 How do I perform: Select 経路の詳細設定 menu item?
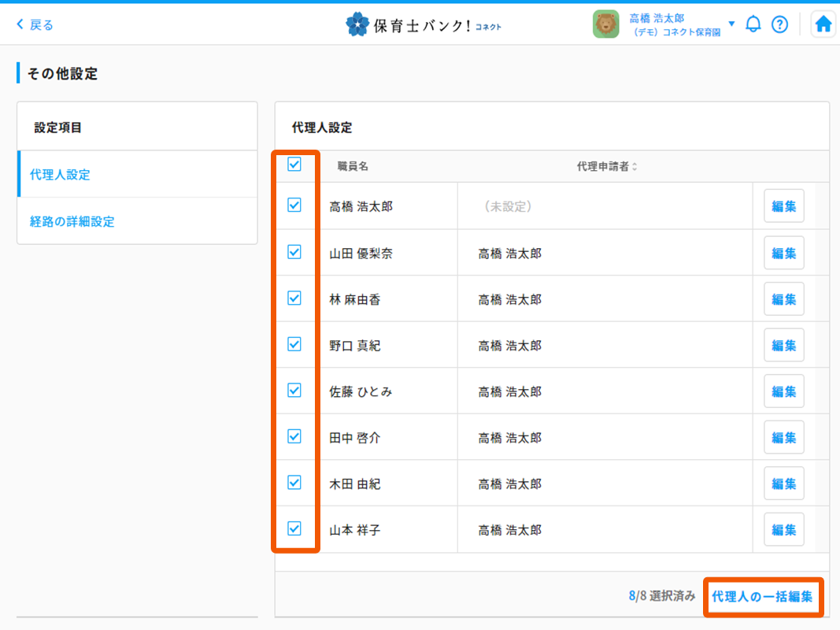pos(72,221)
